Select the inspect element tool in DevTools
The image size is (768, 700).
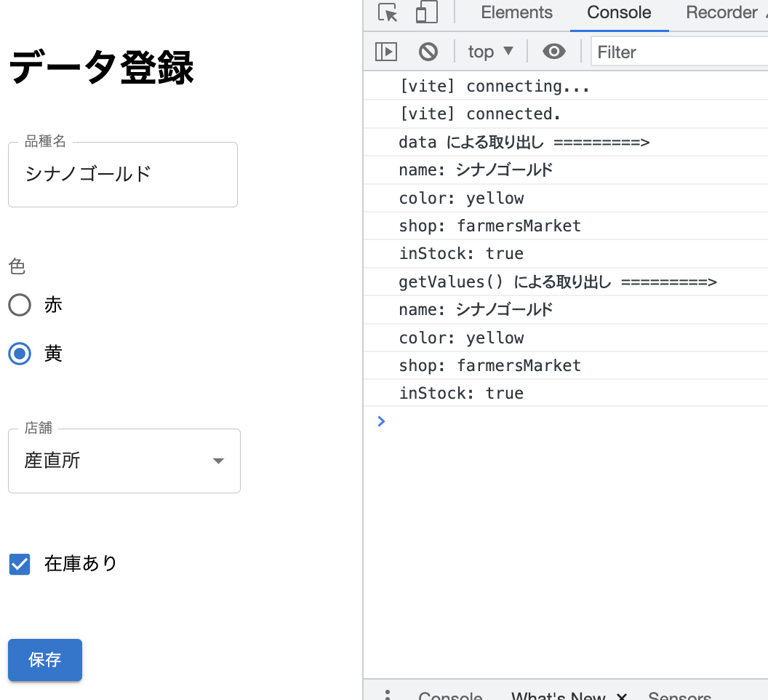388,12
